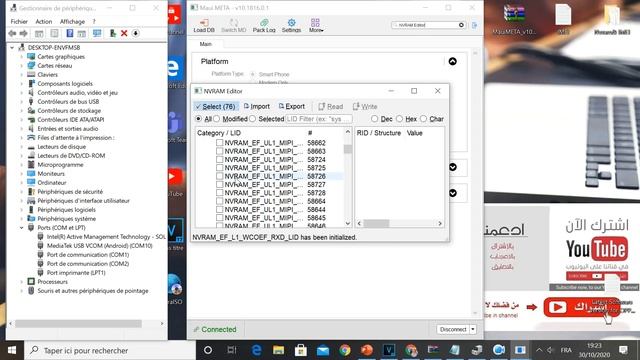640x360 pixels.
Task: Click scan for hardware changes monitor icon
Action: point(97,33)
